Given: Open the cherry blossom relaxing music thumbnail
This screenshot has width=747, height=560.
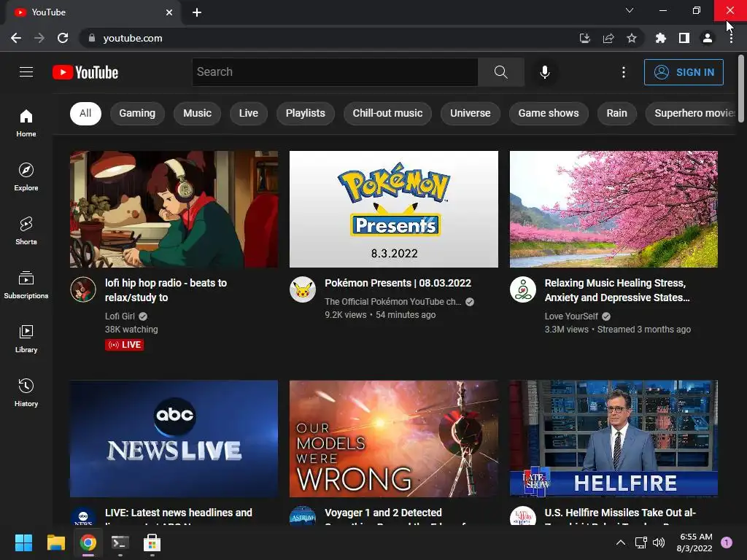Looking at the screenshot, I should click(x=614, y=209).
